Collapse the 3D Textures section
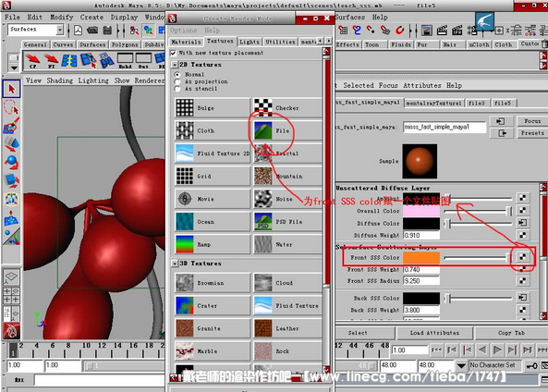Viewport: 548px width, 392px height. click(x=175, y=263)
